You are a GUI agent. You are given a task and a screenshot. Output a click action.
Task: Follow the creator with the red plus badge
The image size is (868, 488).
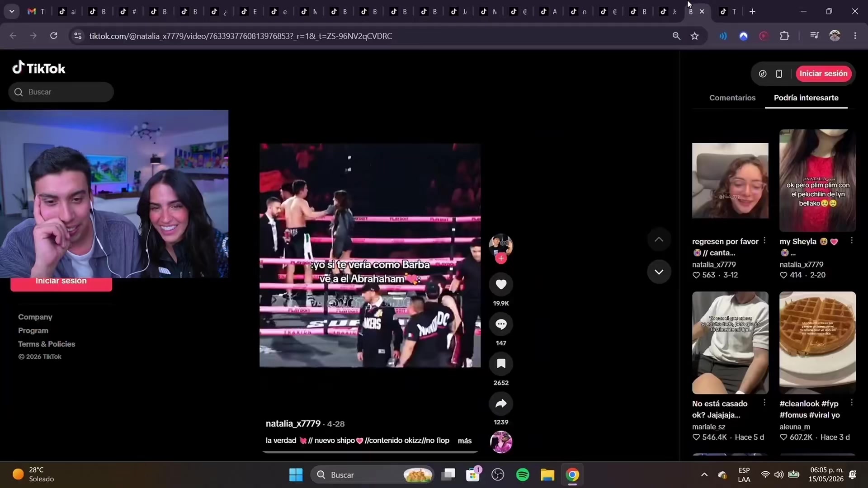tap(501, 258)
